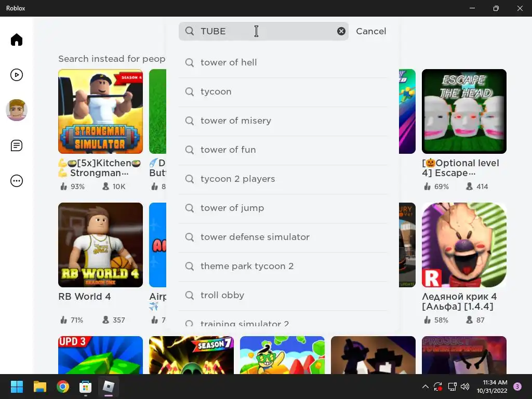The height and width of the screenshot is (399, 532).
Task: Choose 'theme park tycoon 2' suggestion
Action: tap(283, 267)
